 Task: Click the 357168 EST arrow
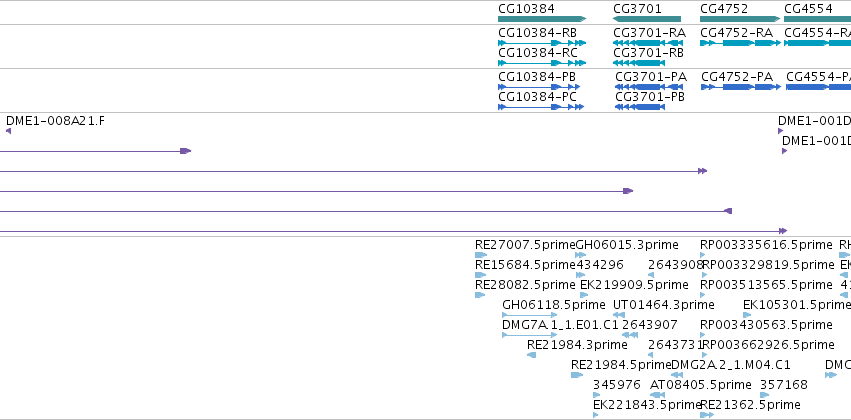pos(765,395)
